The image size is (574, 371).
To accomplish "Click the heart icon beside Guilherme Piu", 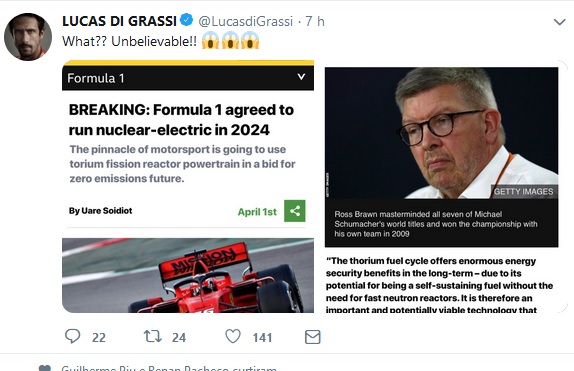I will pyautogui.click(x=45, y=368).
